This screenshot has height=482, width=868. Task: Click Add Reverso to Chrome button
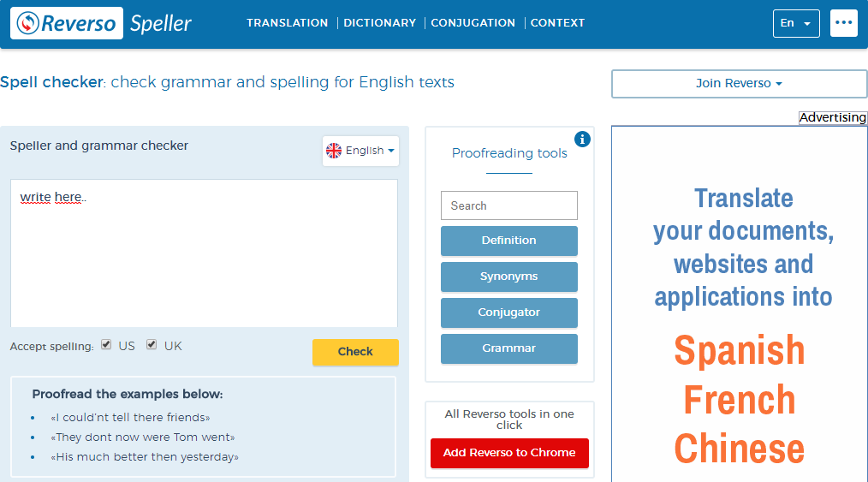(509, 453)
